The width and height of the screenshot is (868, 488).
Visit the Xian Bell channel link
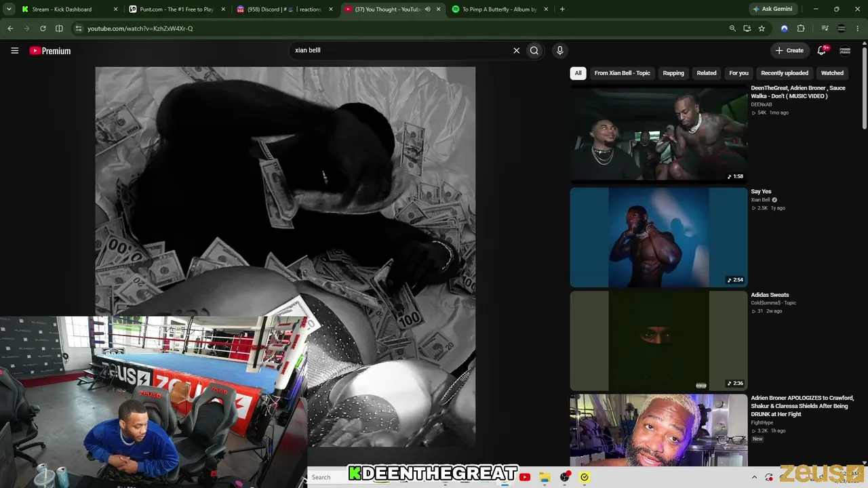(760, 200)
